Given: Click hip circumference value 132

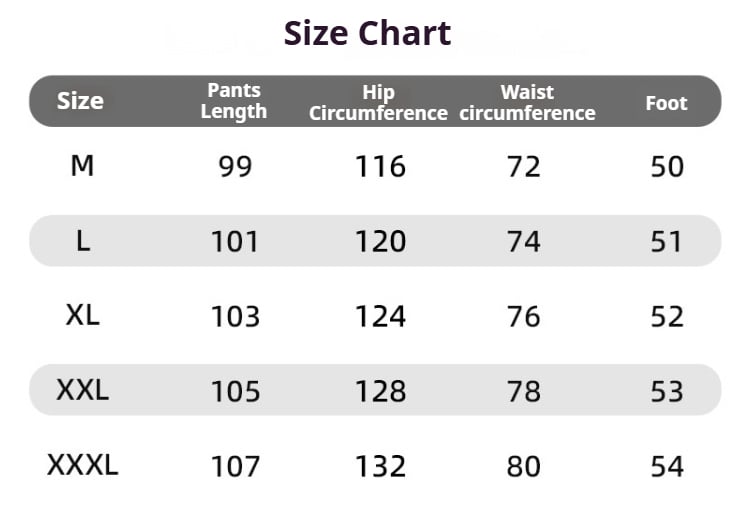Looking at the screenshot, I should point(381,466).
